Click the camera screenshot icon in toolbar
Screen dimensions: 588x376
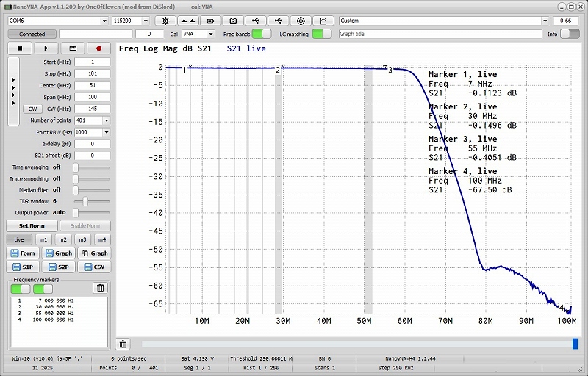click(x=234, y=21)
